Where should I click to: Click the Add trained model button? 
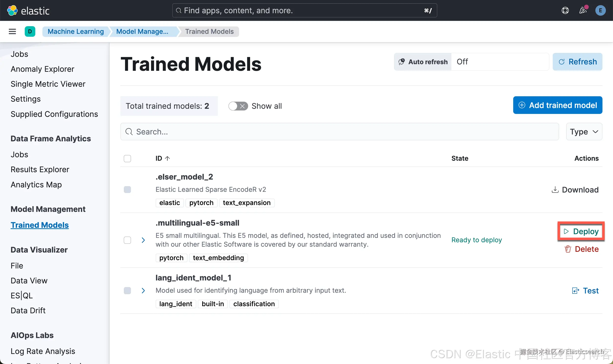558,105
